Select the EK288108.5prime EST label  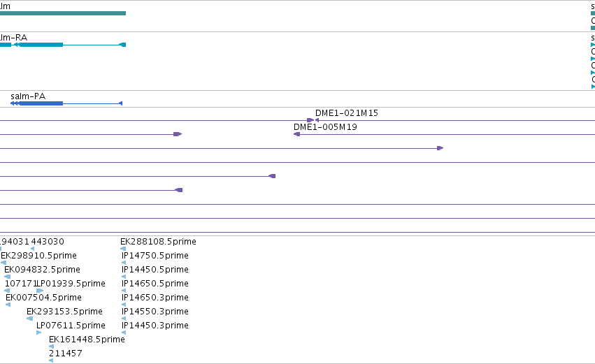158,242
